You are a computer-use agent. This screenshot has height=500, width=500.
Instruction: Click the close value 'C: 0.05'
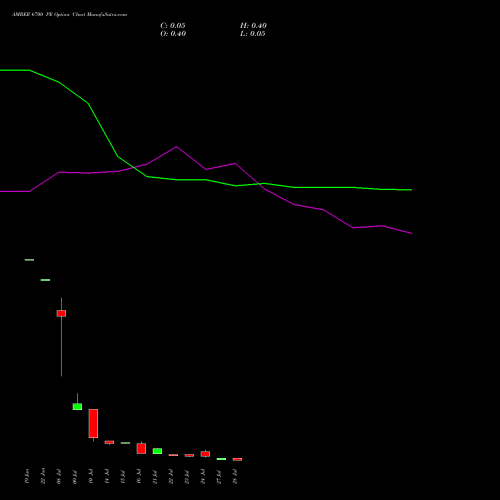(173, 26)
